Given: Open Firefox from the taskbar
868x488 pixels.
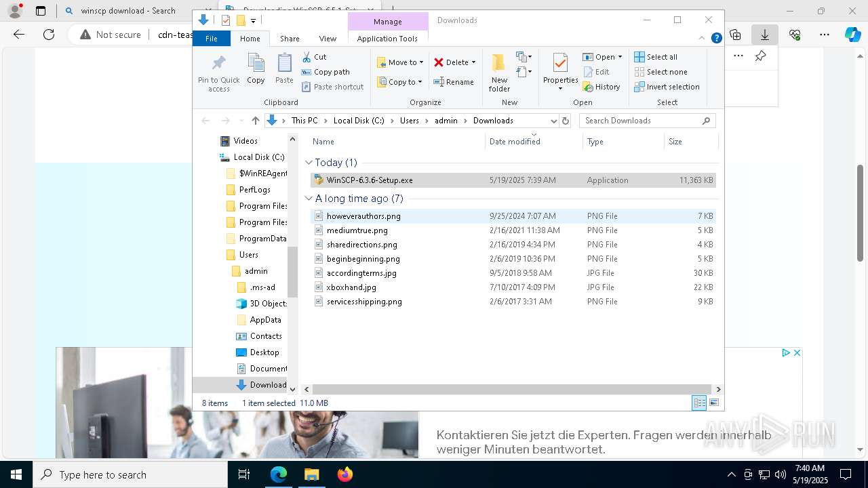Looking at the screenshot, I should tap(345, 474).
